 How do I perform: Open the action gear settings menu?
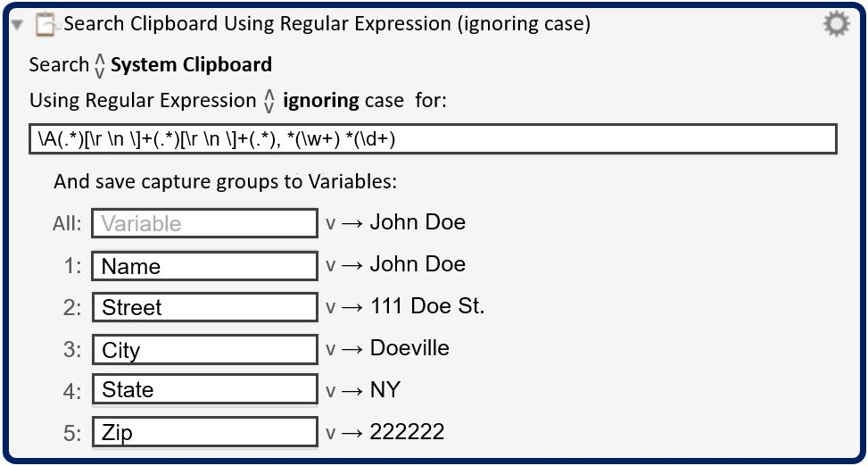coord(836,24)
